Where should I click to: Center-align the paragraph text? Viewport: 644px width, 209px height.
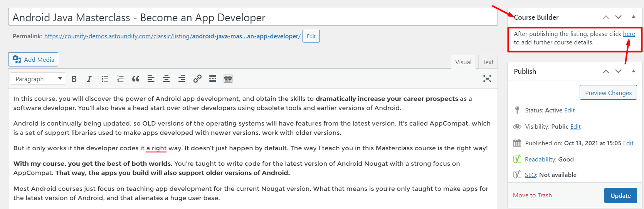tap(166, 79)
